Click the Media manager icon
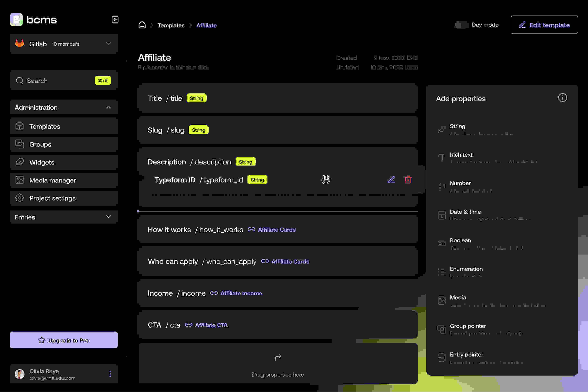The width and height of the screenshot is (588, 392). tap(19, 180)
